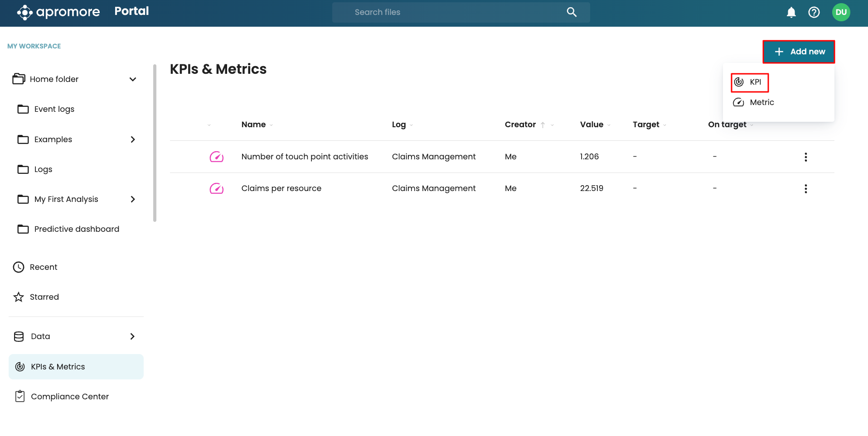Click metric gauge icon for Claims per resource
Viewport: 868px width, 436px height.
(217, 188)
